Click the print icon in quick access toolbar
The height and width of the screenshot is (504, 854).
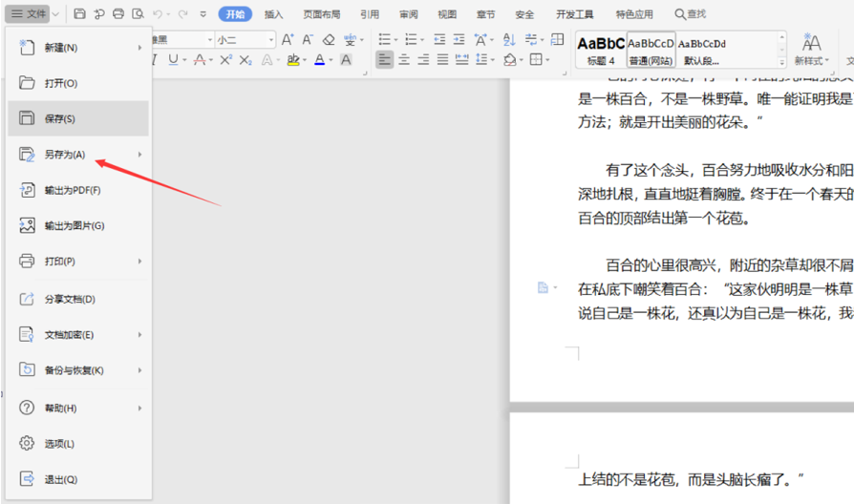(118, 14)
